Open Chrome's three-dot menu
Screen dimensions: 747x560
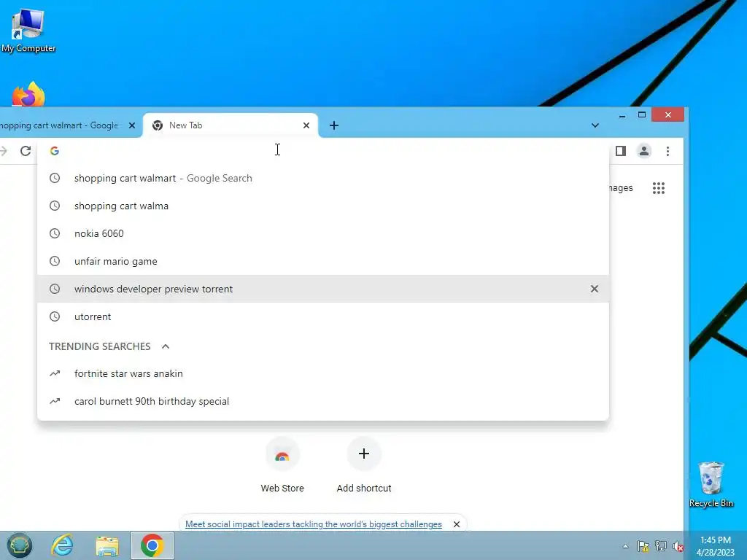tap(667, 151)
